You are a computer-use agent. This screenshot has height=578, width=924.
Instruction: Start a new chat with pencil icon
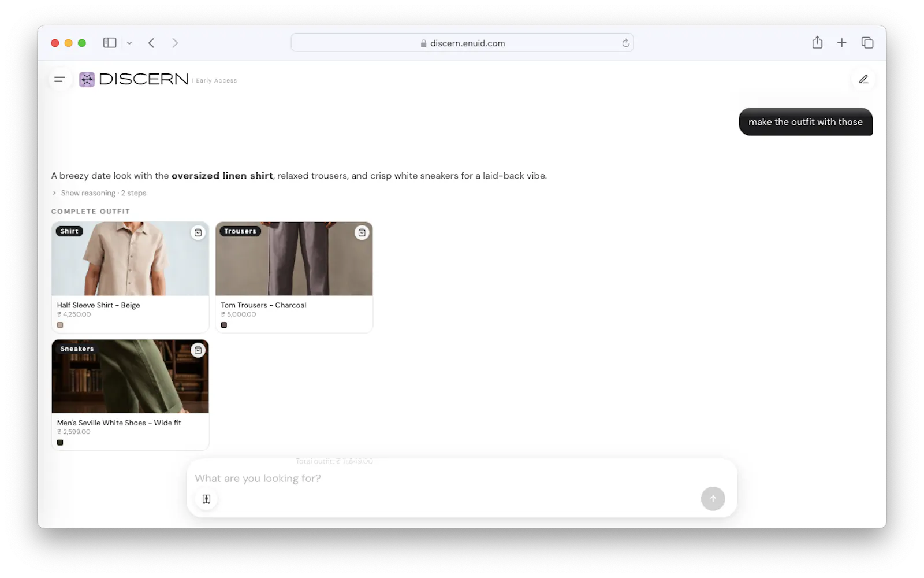coord(863,80)
